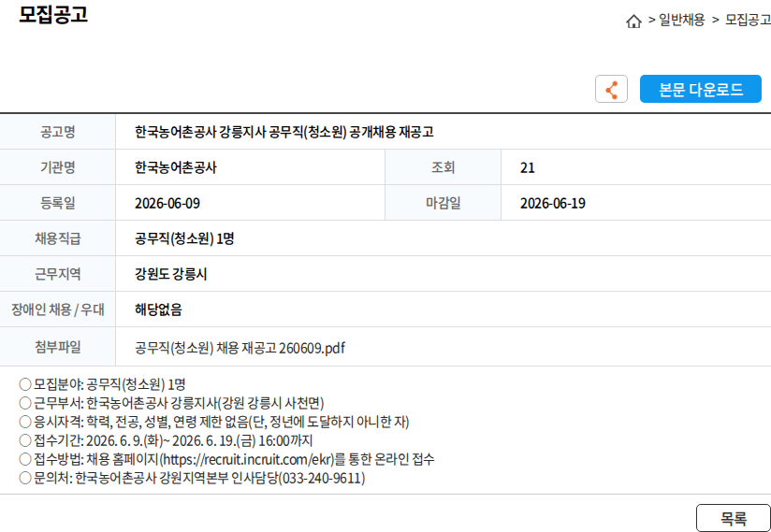Click the 조회 label cell

pos(443,167)
